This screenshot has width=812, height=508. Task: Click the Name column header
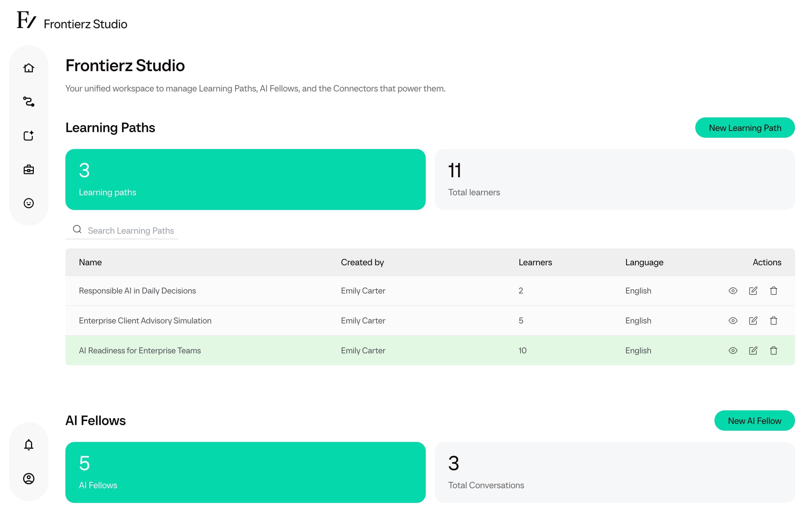coord(90,262)
